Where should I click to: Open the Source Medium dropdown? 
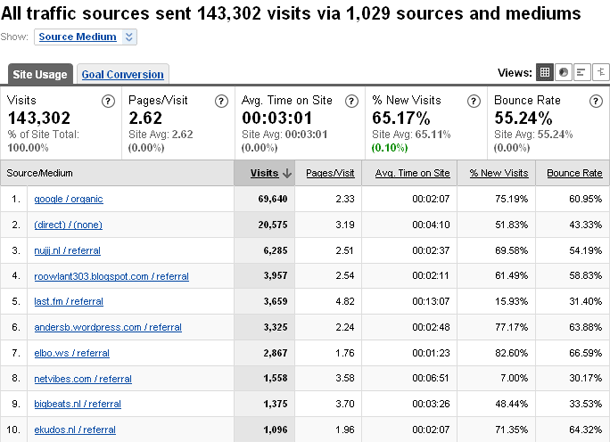coord(86,37)
